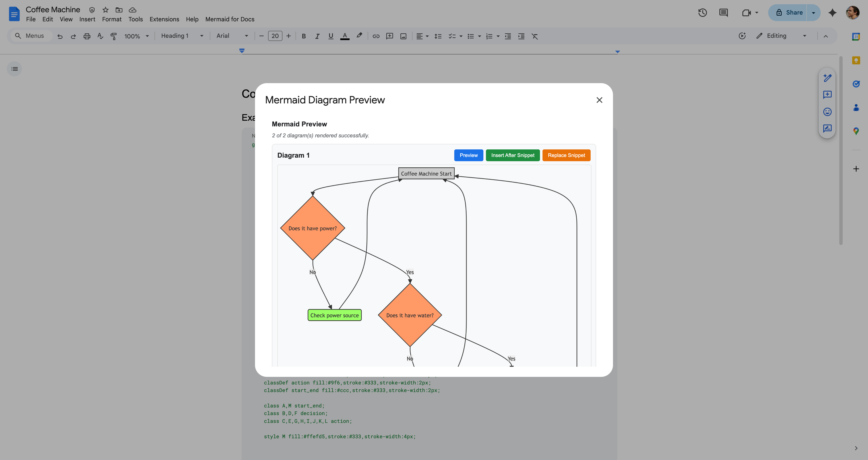This screenshot has width=868, height=460.
Task: Click the Replace Snippet button
Action: 566,155
